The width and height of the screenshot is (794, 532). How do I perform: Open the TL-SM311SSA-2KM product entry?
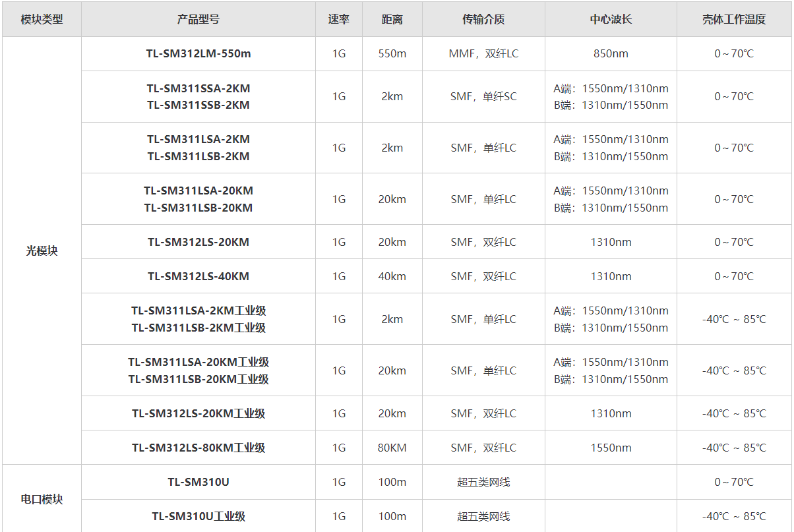(x=198, y=88)
